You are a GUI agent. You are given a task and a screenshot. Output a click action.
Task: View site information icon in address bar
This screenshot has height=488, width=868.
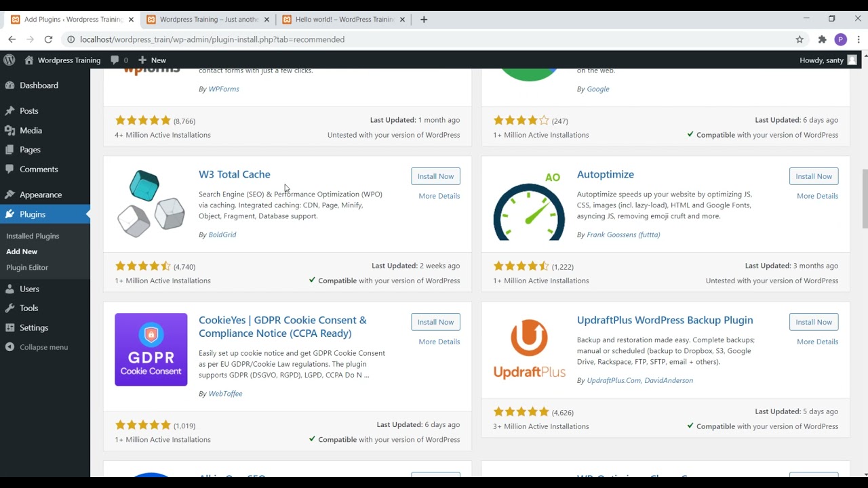(x=71, y=39)
